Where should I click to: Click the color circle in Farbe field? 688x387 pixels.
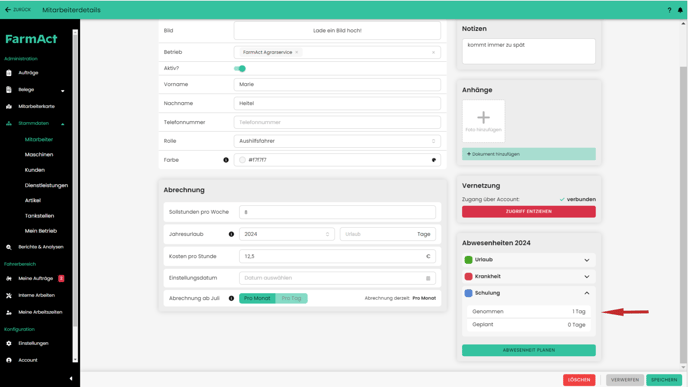click(242, 160)
